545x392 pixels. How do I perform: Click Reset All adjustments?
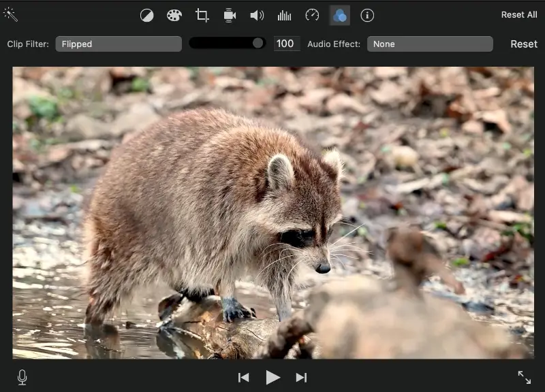pos(519,14)
